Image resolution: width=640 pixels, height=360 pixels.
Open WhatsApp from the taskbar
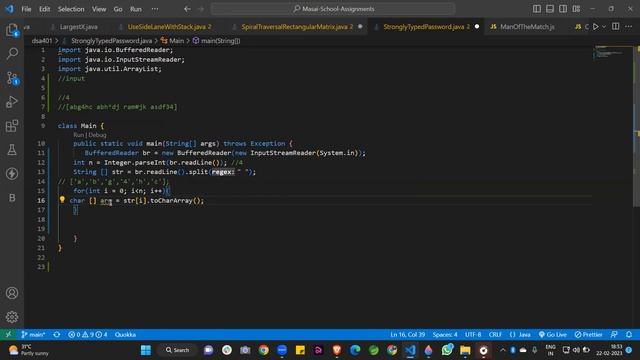pyautogui.click(x=447, y=350)
